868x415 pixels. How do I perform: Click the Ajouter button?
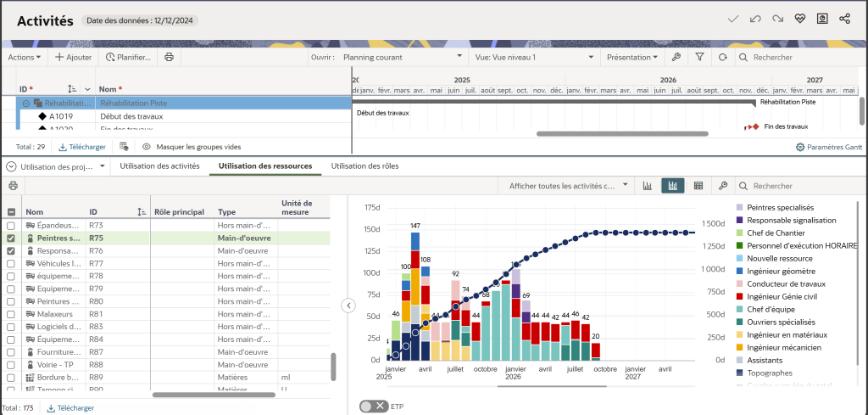(x=74, y=57)
